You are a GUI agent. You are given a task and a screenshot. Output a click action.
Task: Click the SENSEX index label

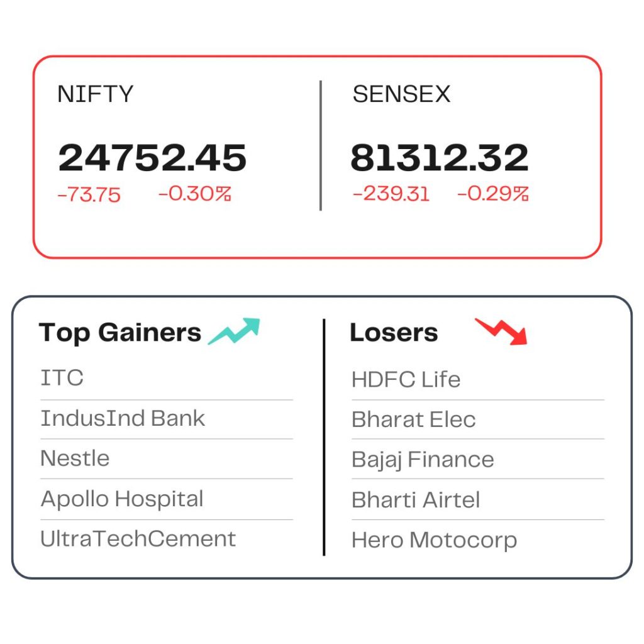pyautogui.click(x=402, y=94)
